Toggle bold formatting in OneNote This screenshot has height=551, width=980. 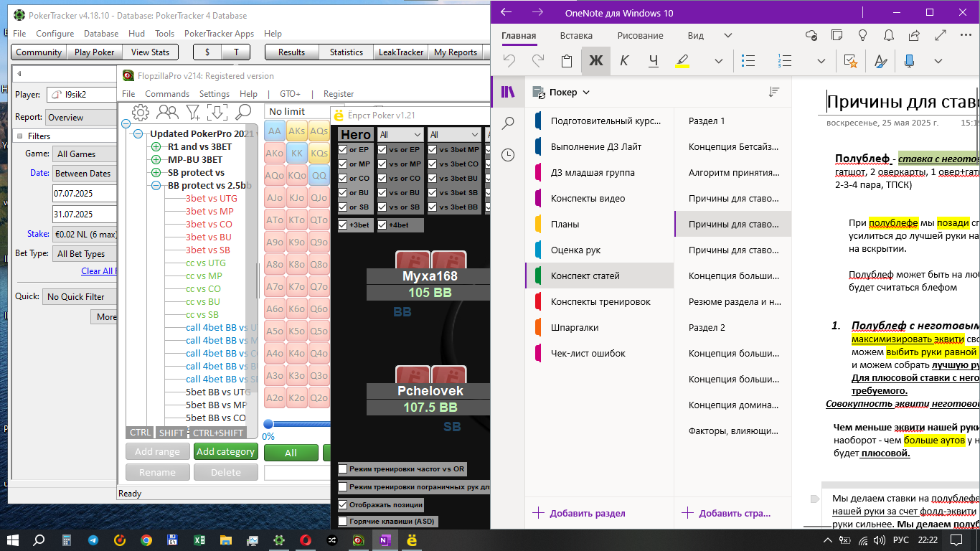pos(596,61)
